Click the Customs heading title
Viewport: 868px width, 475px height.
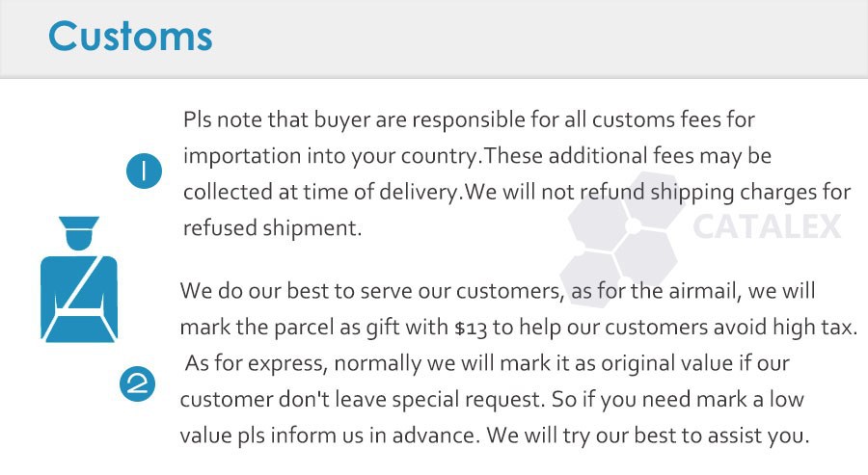point(130,36)
